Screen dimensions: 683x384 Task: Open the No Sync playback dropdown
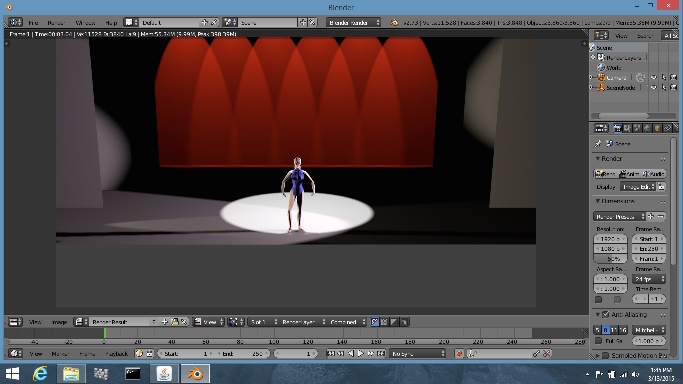(418, 354)
